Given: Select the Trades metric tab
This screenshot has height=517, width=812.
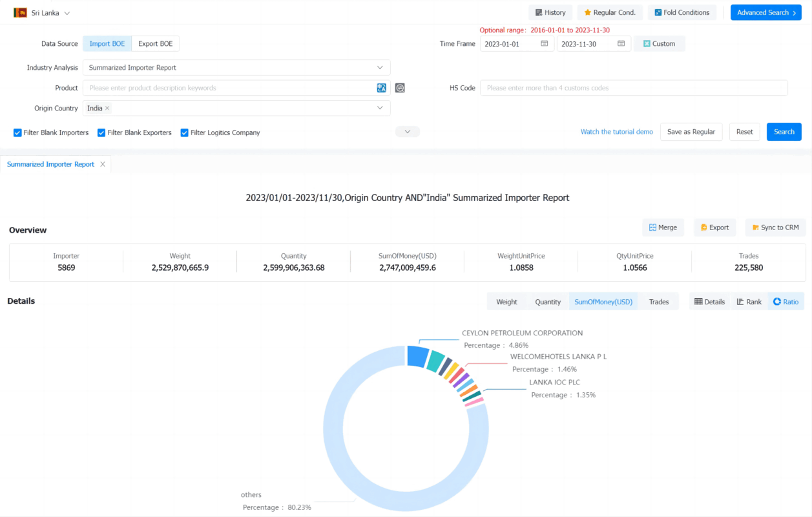Looking at the screenshot, I should click(659, 302).
